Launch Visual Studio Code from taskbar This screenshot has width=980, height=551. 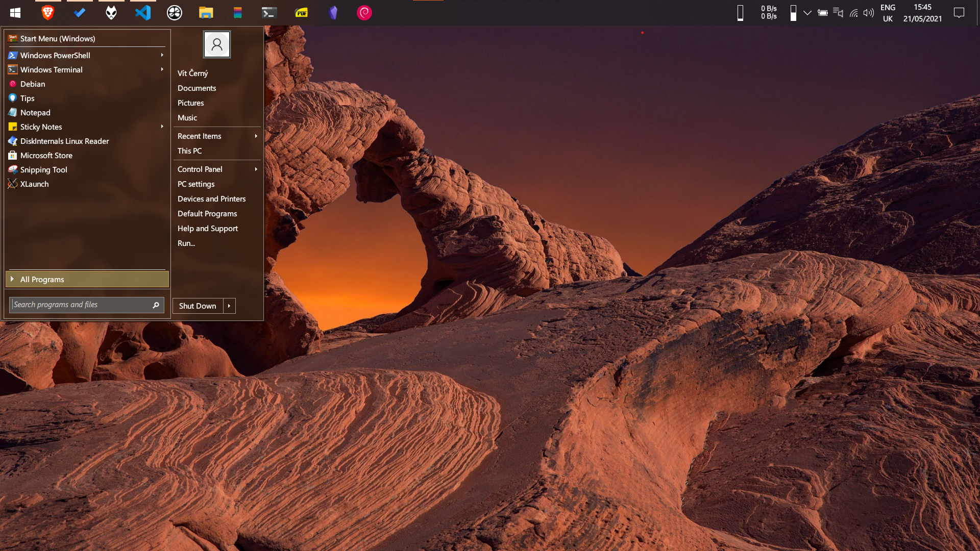click(x=143, y=13)
